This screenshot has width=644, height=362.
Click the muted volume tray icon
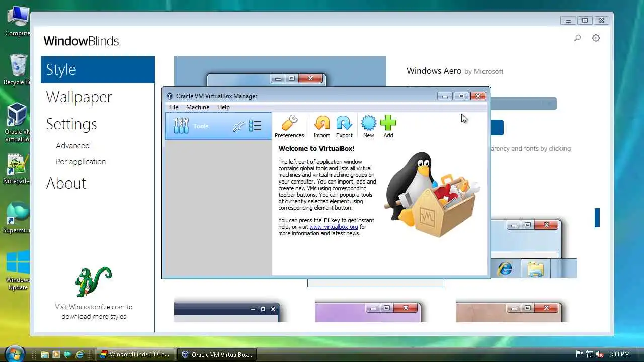(x=600, y=354)
